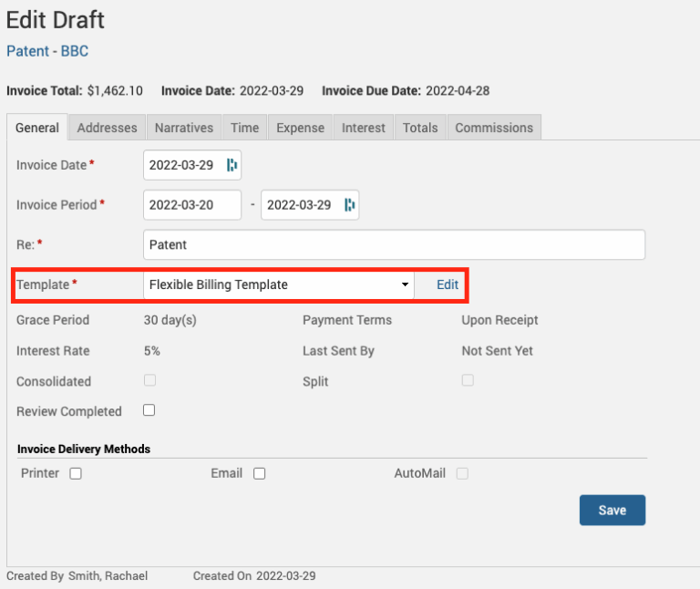Select the General tab
700x589 pixels.
coord(37,128)
